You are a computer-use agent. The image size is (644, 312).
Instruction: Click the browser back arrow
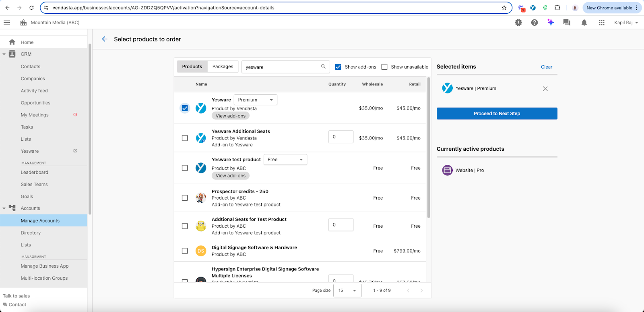[x=7, y=8]
